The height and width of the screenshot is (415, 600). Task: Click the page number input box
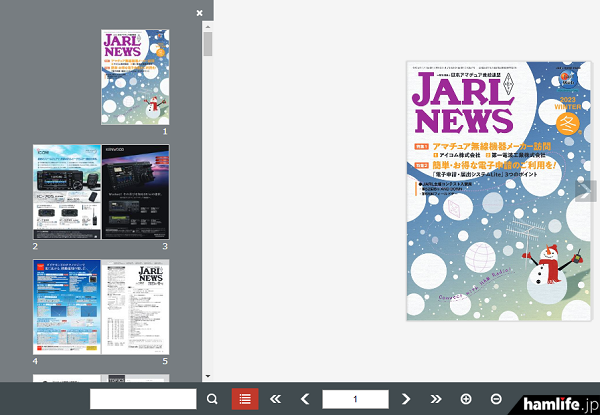coord(355,399)
